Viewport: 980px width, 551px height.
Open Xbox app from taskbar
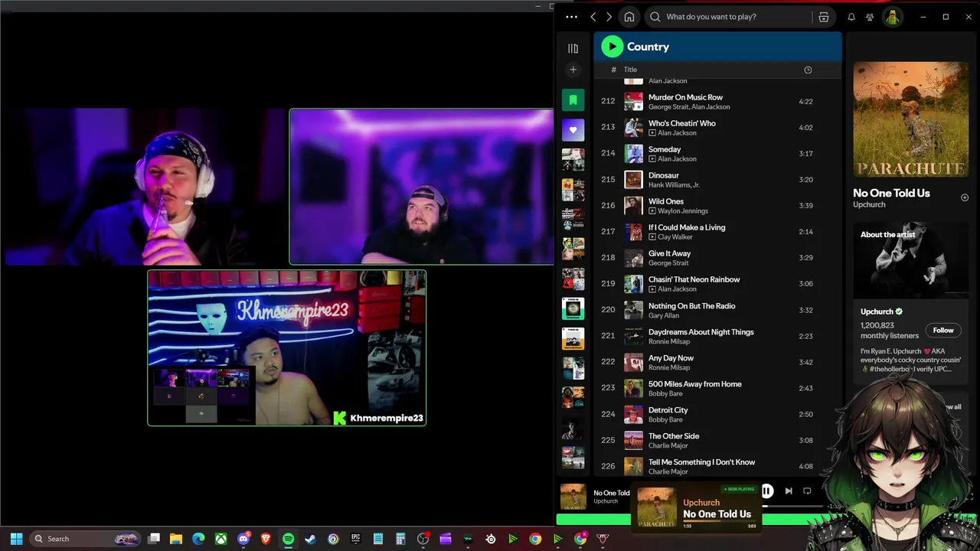(220, 539)
